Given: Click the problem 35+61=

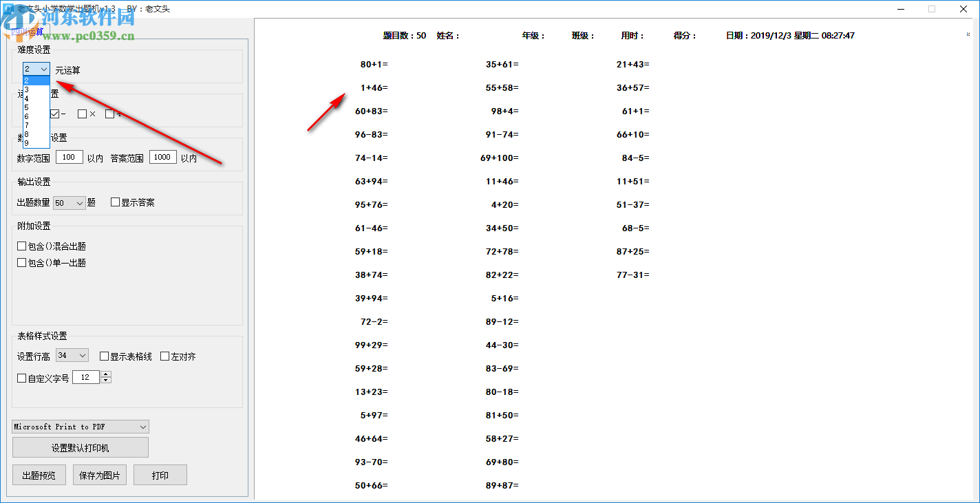Looking at the screenshot, I should 502,64.
